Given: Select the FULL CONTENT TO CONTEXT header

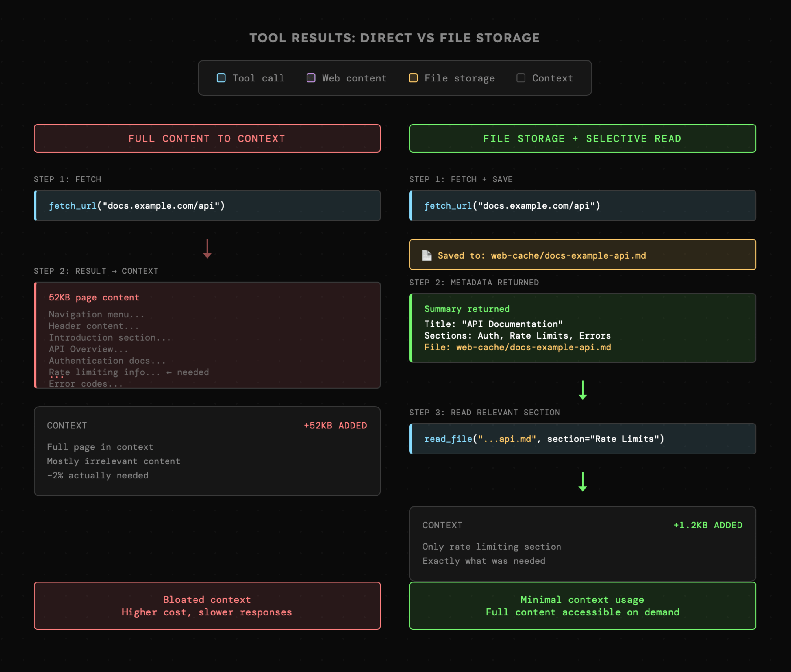Looking at the screenshot, I should [207, 138].
